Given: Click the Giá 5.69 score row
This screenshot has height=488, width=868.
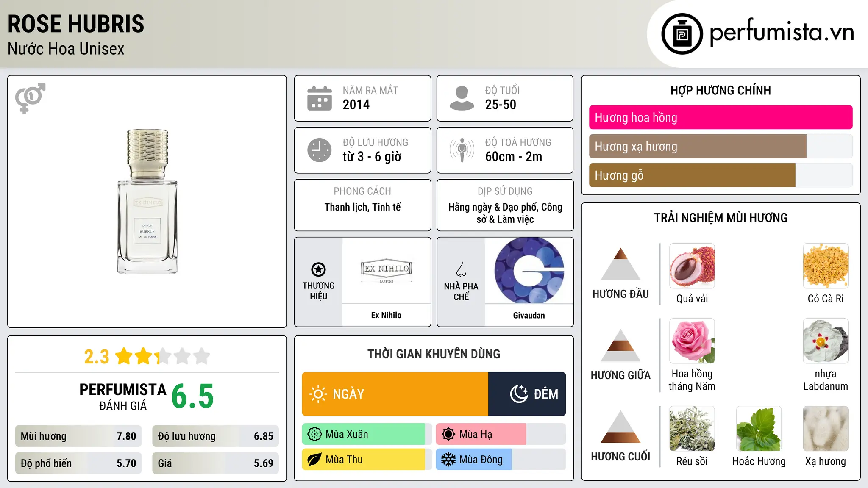Looking at the screenshot, I should (x=215, y=463).
